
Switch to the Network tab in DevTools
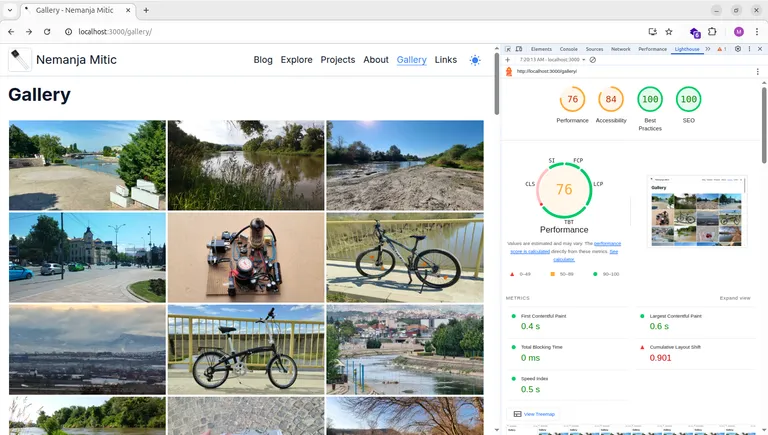[x=621, y=49]
